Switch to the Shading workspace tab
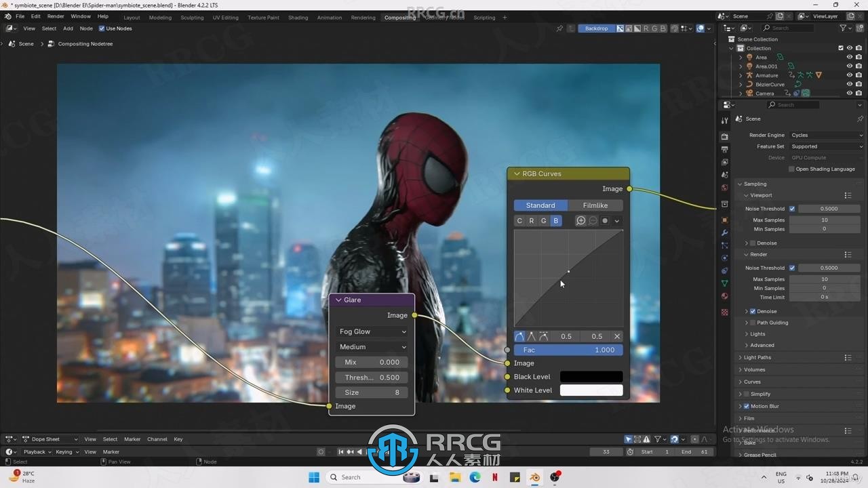Screen dimensions: 868x488 click(x=298, y=18)
